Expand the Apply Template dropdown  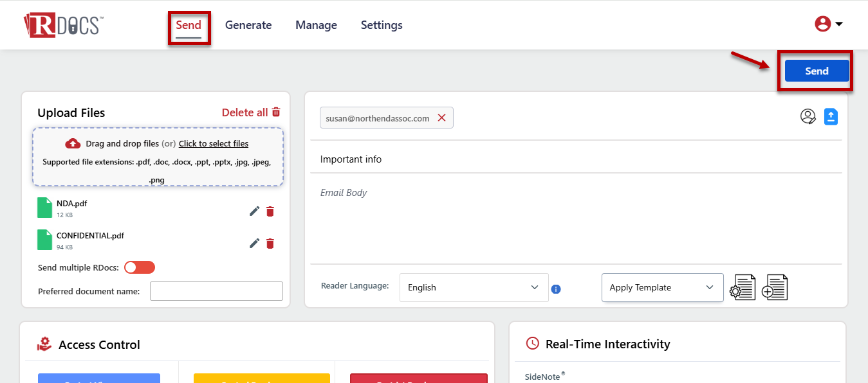point(662,287)
